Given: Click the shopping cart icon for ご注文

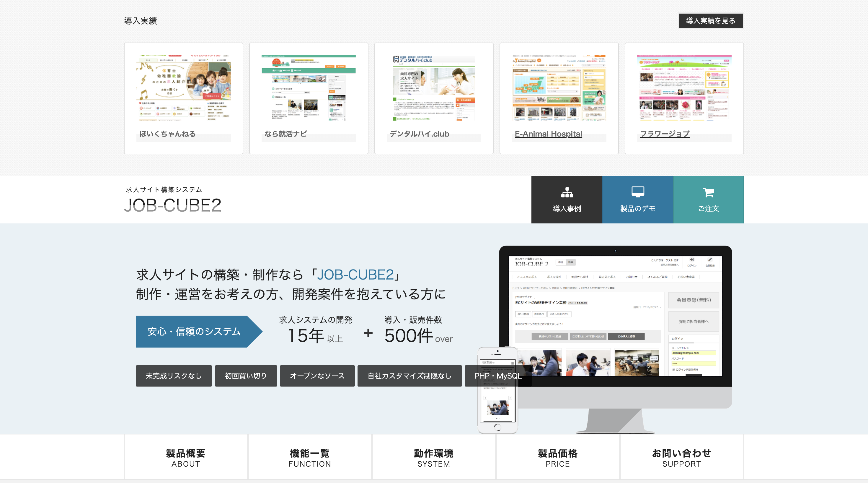Looking at the screenshot, I should point(708,192).
